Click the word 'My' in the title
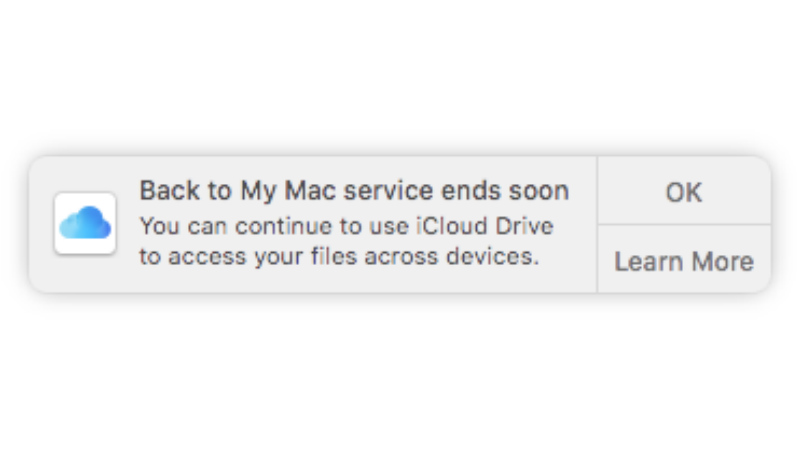The image size is (800, 450). 259,192
